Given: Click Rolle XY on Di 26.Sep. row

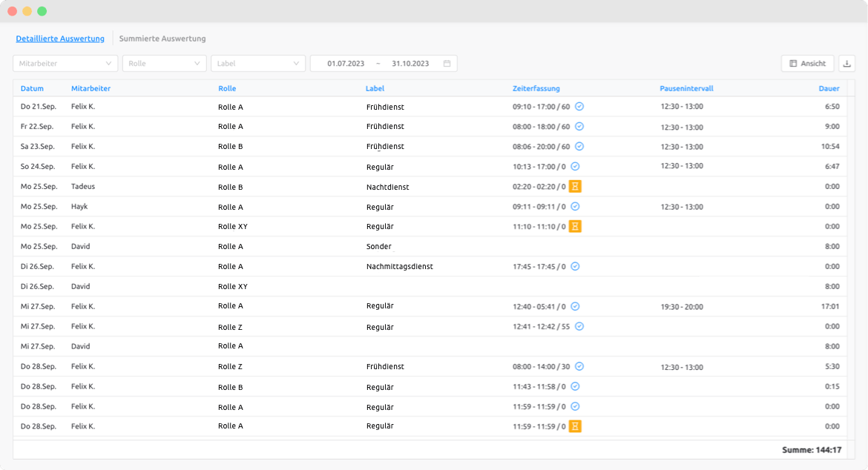Looking at the screenshot, I should (232, 286).
